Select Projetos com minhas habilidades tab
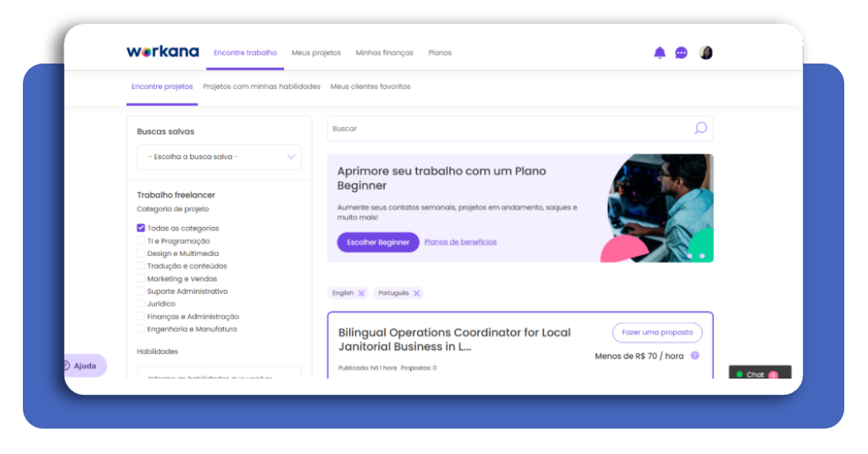Image resolution: width=868 pixels, height=454 pixels. [261, 86]
